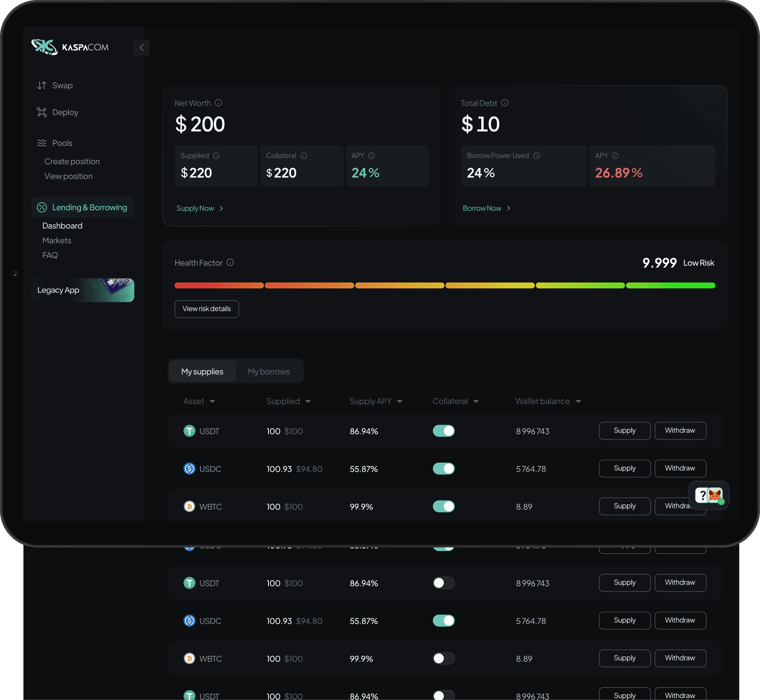This screenshot has width=760, height=700.
Task: Toggle collateral switch for top WBTC row
Action: [443, 507]
